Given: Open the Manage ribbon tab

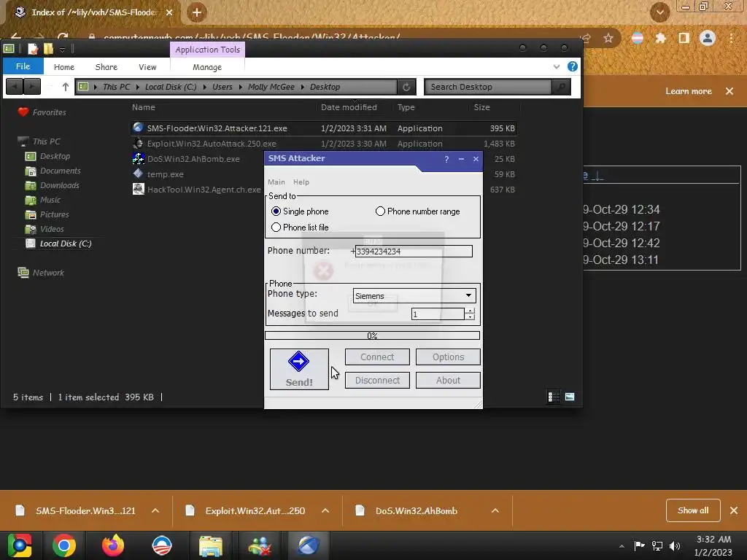Looking at the screenshot, I should click(x=207, y=67).
